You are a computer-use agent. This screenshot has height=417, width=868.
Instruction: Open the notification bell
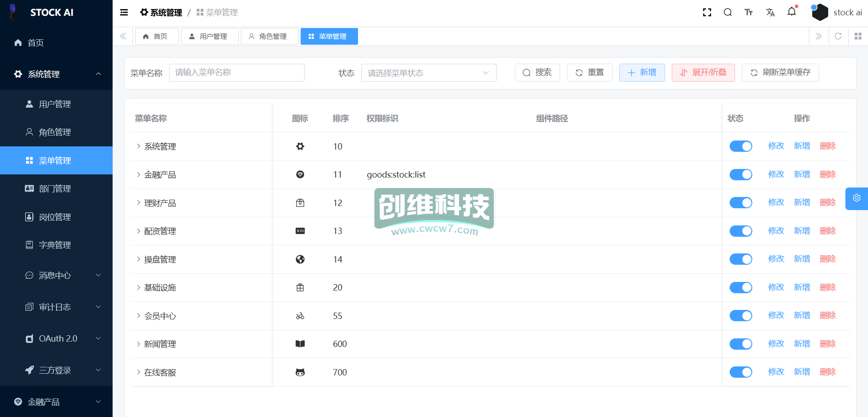pos(792,12)
